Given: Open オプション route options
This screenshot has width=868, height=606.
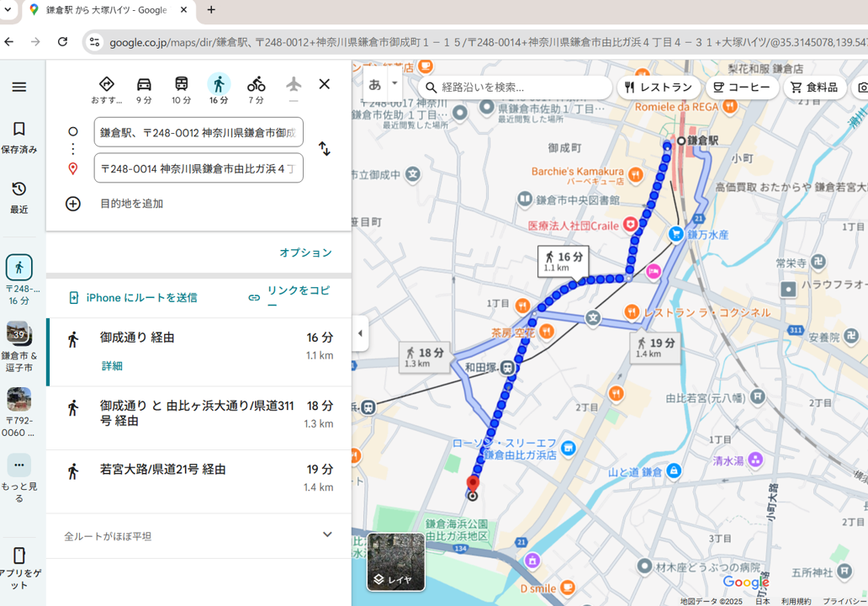Looking at the screenshot, I should pos(305,252).
